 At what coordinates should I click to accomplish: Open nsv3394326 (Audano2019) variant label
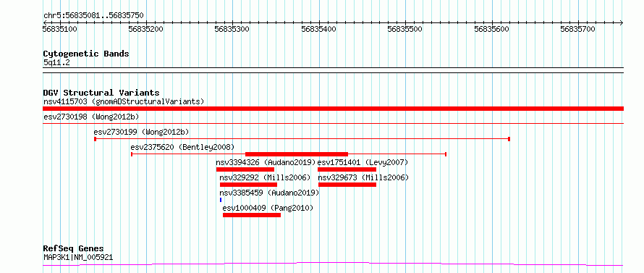point(266,162)
